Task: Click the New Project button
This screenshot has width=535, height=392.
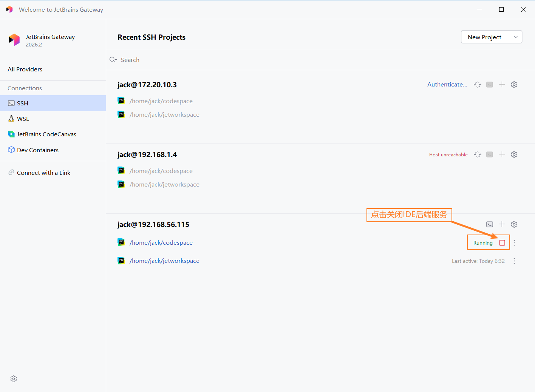Action: tap(485, 37)
